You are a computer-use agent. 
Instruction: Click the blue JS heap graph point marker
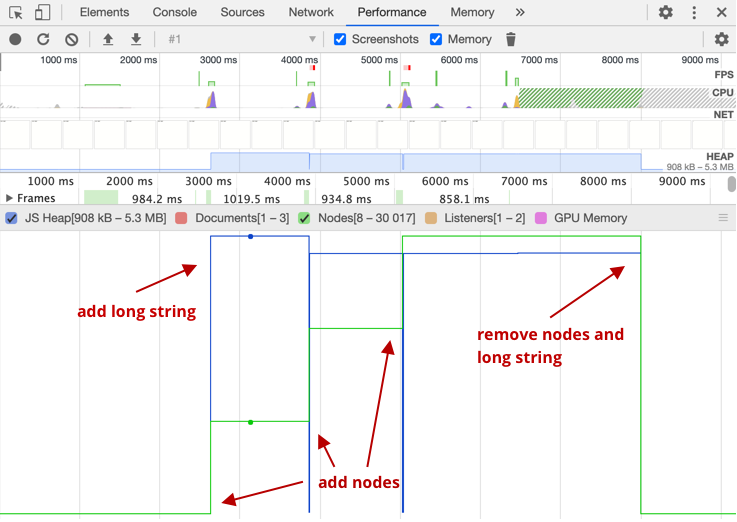(x=251, y=236)
